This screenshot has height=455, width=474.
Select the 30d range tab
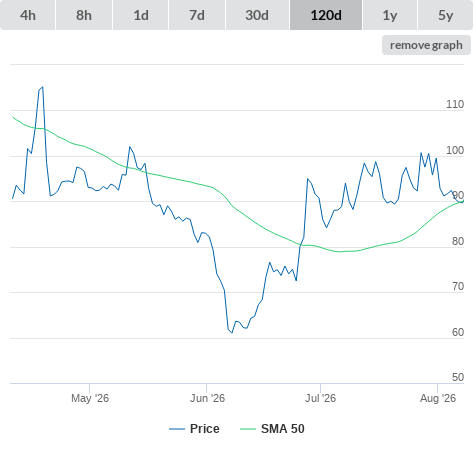click(x=257, y=15)
